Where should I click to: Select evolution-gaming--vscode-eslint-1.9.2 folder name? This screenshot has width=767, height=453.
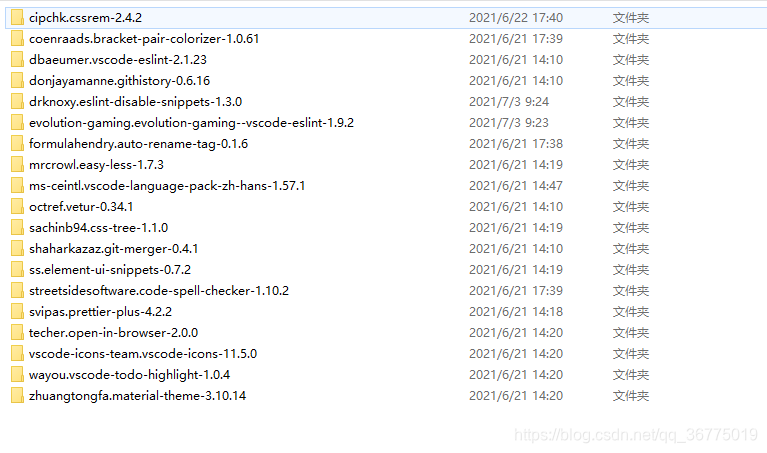pyautogui.click(x=191, y=123)
